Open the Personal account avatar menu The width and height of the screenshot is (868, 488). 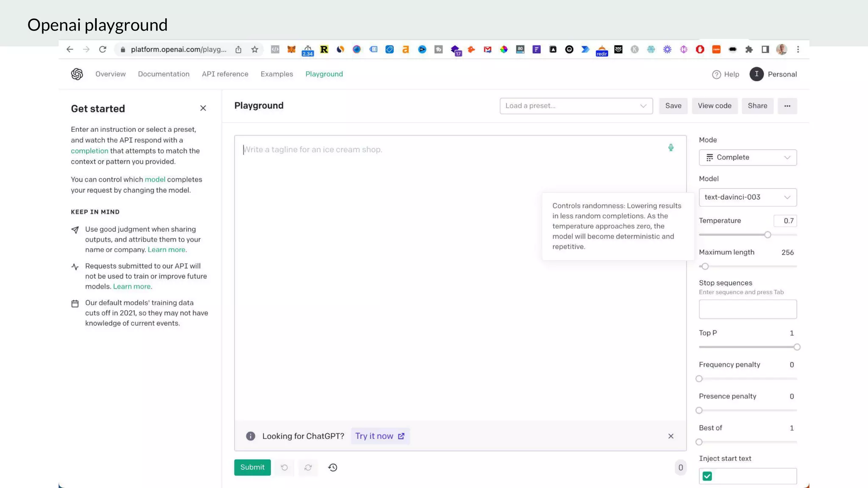click(x=757, y=74)
